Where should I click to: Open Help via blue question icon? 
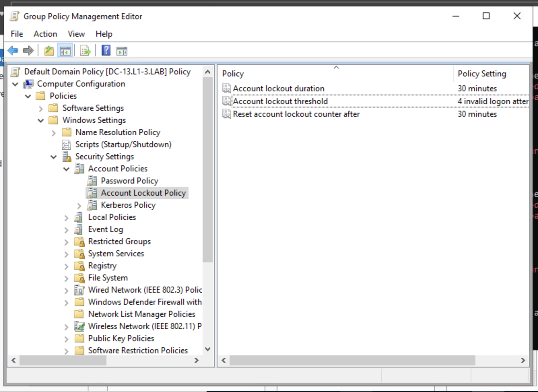[x=106, y=51]
